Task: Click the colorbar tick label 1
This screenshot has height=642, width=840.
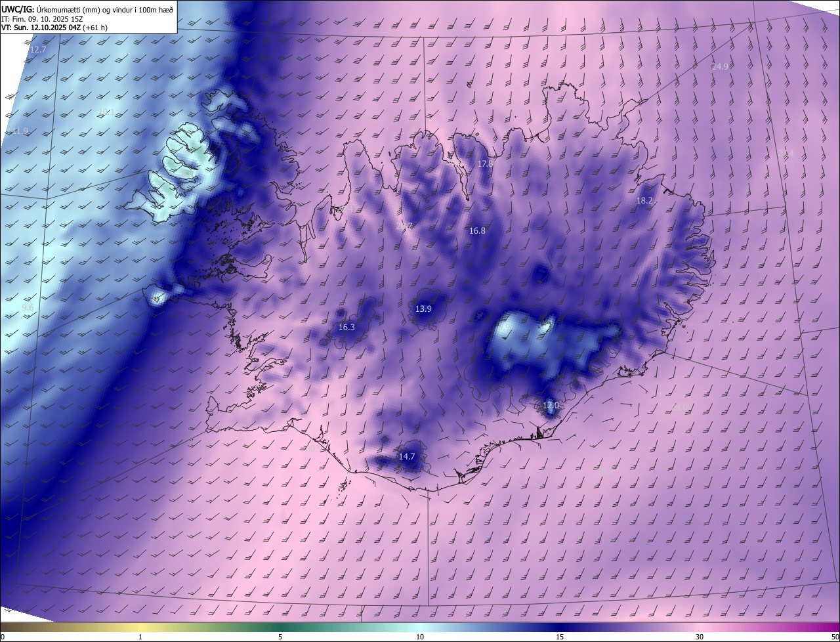Action: pos(140,637)
